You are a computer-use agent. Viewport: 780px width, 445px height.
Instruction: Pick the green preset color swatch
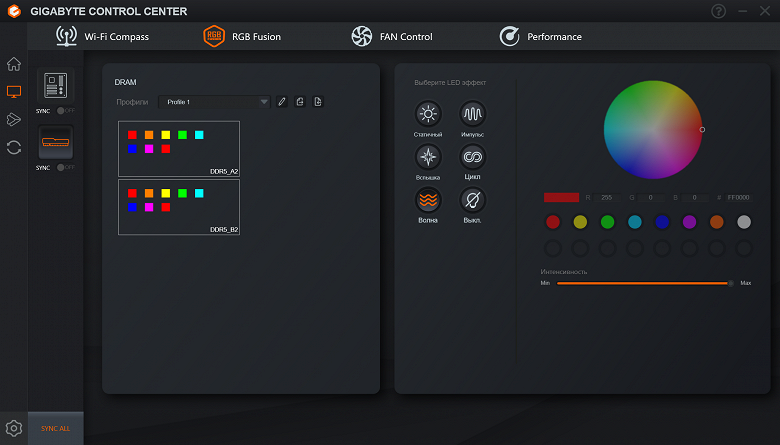click(607, 222)
